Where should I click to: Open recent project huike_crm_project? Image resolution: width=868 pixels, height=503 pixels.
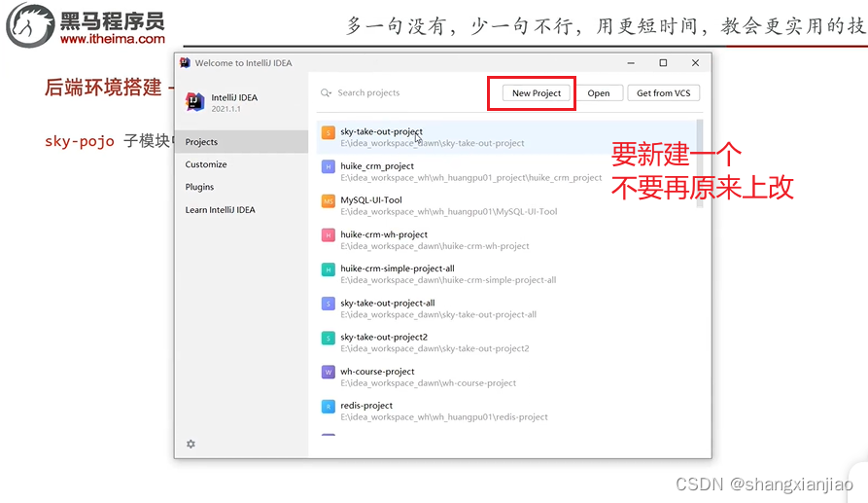click(506, 171)
